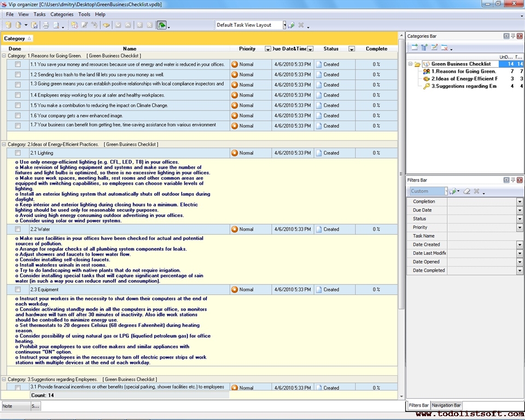Click the Task Name filter input field
The image size is (525, 420).
point(485,236)
